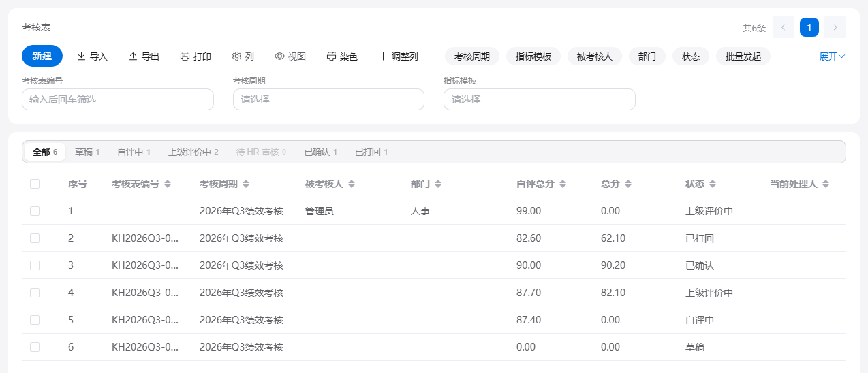
Task: Sort by 部门 column sort icon
Action: [438, 184]
